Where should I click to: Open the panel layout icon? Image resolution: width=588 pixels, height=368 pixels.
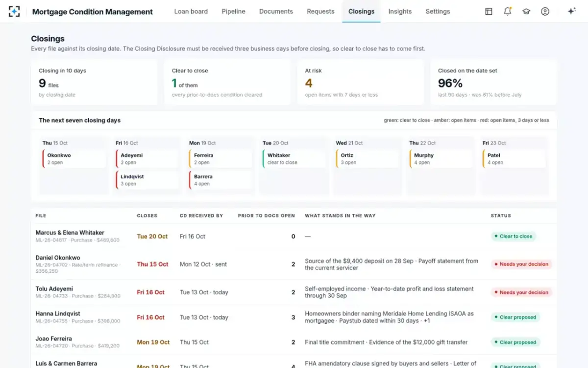(x=489, y=11)
